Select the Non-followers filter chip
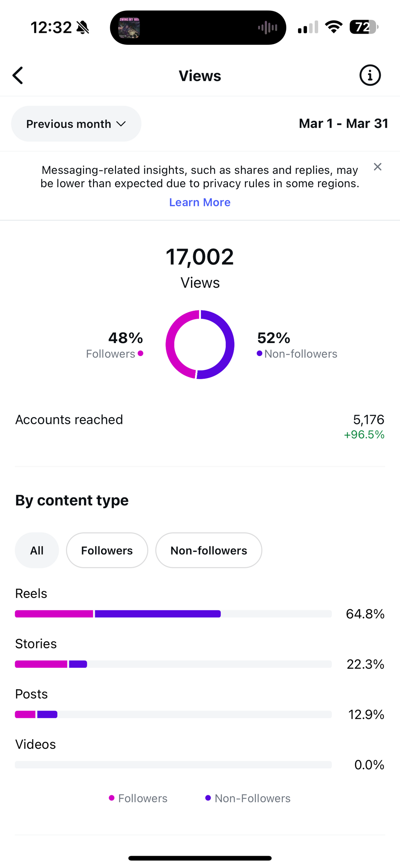This screenshot has height=868, width=400. [x=208, y=550]
